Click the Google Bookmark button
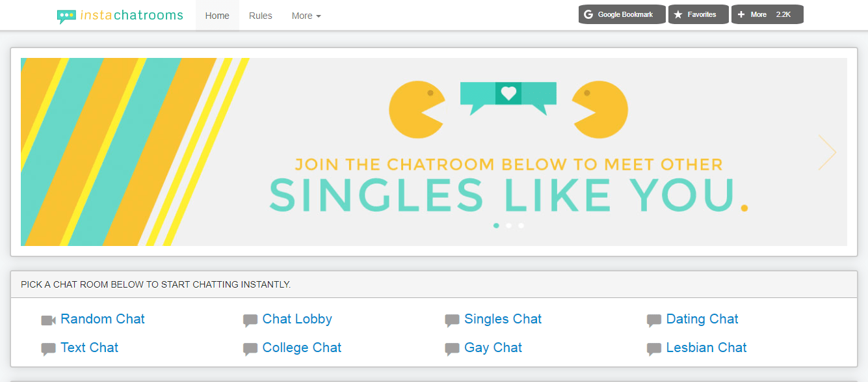The height and width of the screenshot is (382, 868). tap(622, 14)
